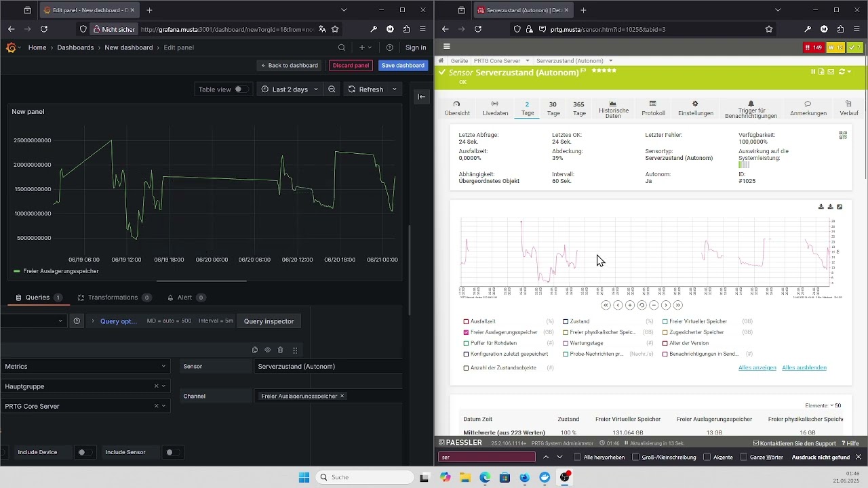Screen dimensions: 868x488
Task: Click the find-bar search input field
Action: 486,457
